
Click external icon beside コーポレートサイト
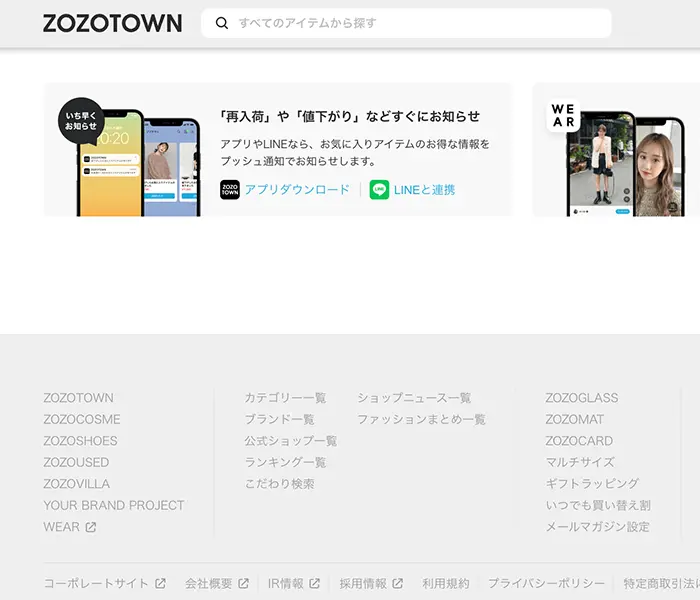pos(160,583)
